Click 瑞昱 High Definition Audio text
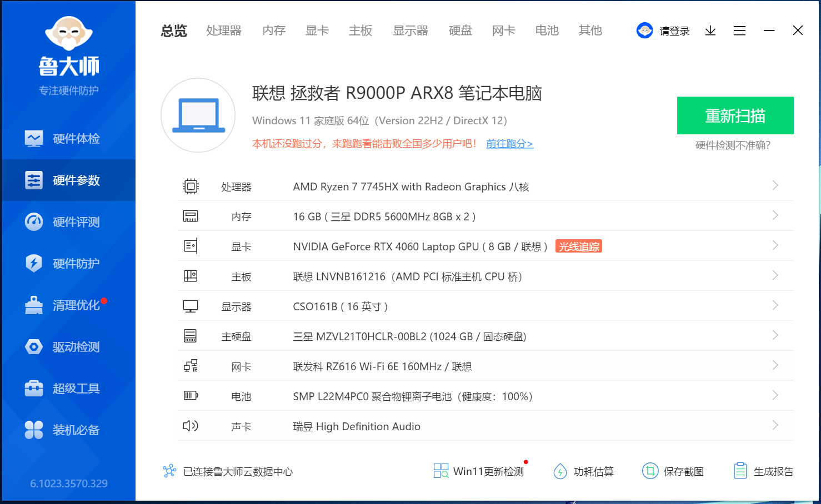 (357, 427)
